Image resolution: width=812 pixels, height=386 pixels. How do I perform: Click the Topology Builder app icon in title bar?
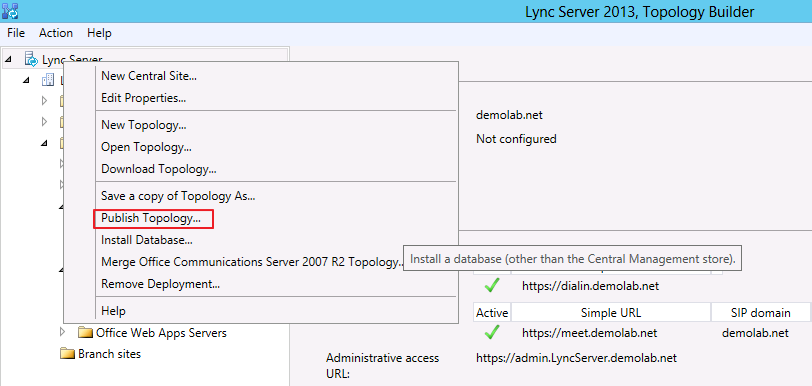(10, 10)
